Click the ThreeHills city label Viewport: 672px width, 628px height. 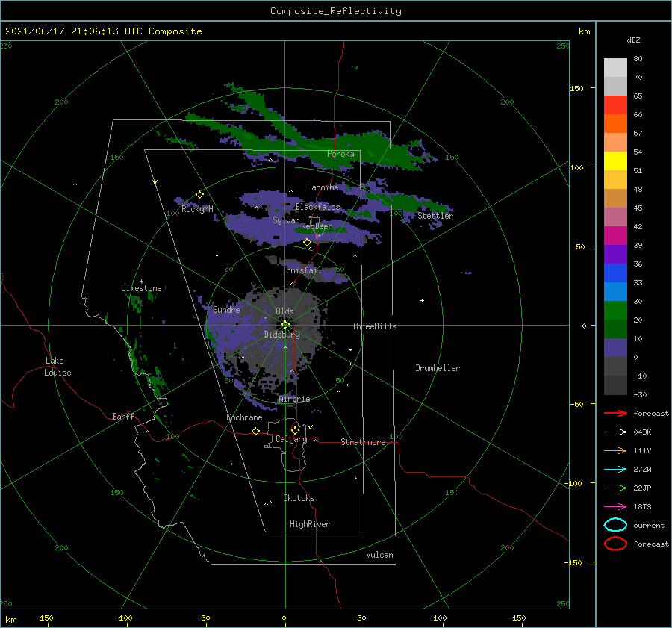pyautogui.click(x=374, y=326)
